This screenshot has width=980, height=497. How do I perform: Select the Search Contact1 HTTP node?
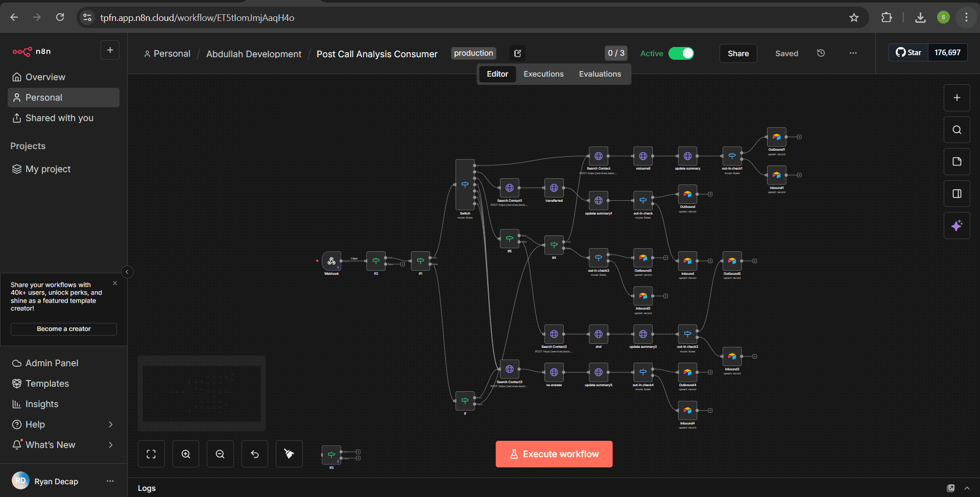(510, 188)
